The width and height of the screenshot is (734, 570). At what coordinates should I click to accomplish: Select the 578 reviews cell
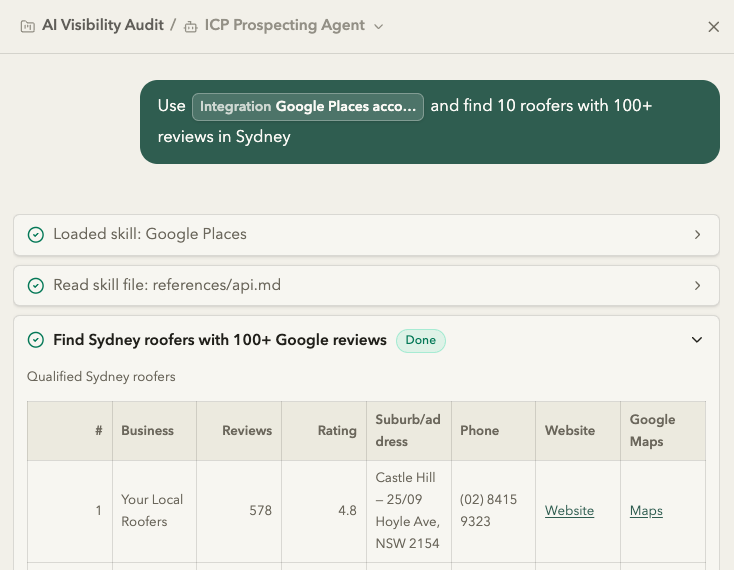pyautogui.click(x=239, y=511)
